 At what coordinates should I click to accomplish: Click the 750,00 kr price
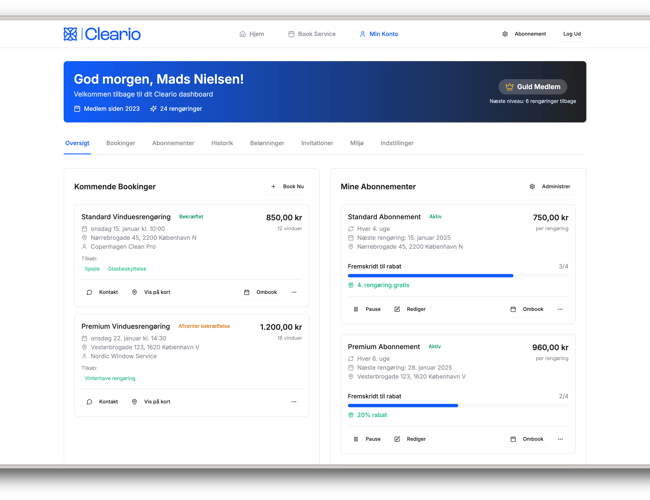coord(551,218)
